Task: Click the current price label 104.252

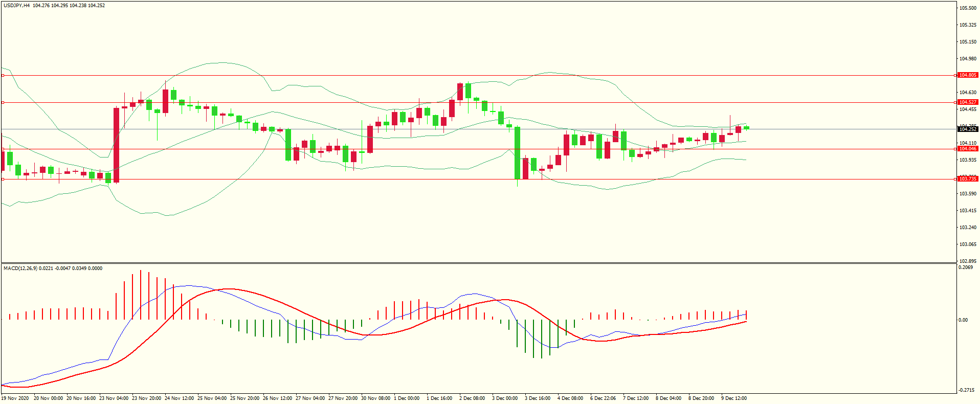Action: (x=967, y=129)
